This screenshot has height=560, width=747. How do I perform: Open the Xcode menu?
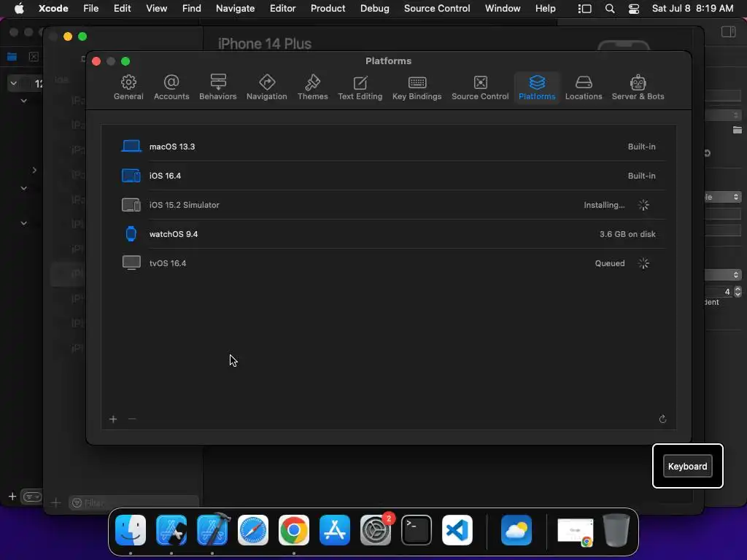pos(53,9)
